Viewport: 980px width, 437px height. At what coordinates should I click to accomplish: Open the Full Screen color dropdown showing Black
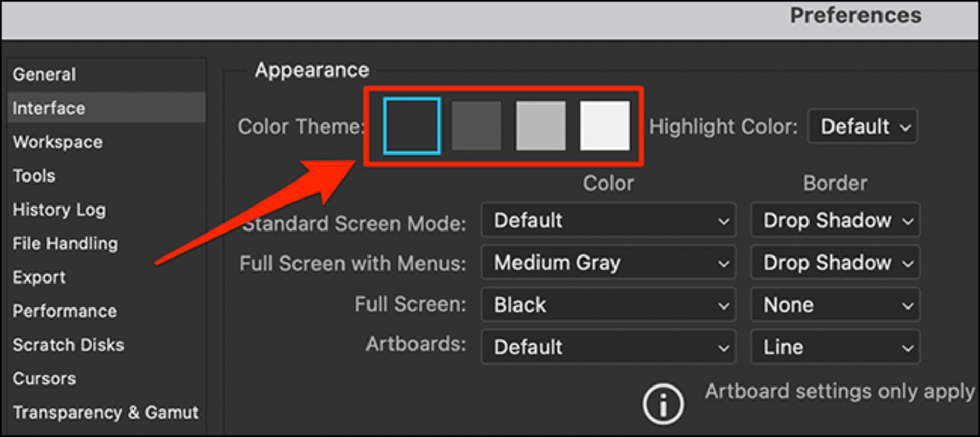[608, 305]
